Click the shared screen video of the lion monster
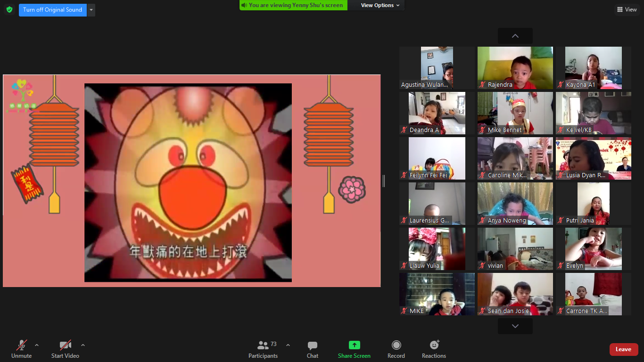 pos(188,183)
